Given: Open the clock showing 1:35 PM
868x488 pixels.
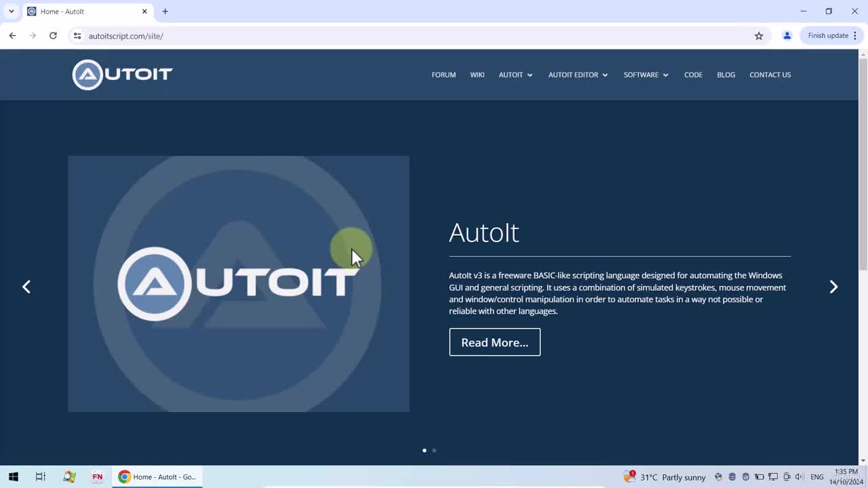Looking at the screenshot, I should click(x=846, y=477).
